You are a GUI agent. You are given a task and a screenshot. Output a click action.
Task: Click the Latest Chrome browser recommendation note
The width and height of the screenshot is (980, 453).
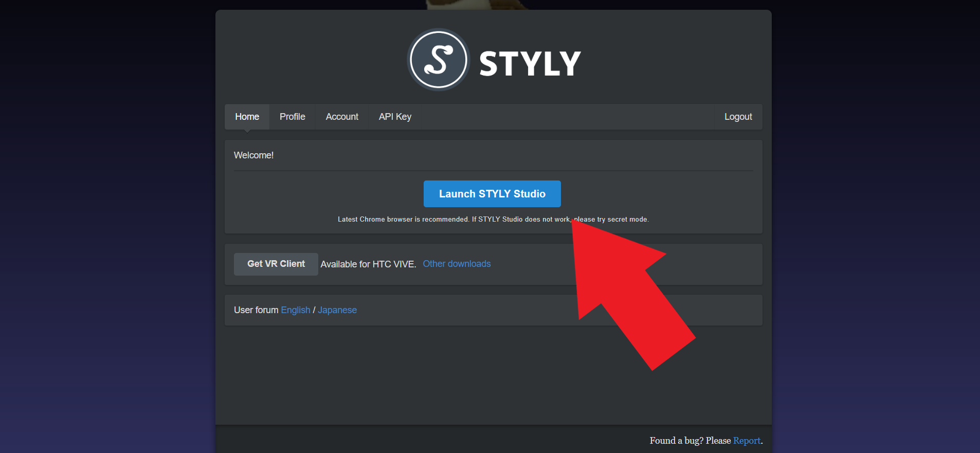point(493,220)
